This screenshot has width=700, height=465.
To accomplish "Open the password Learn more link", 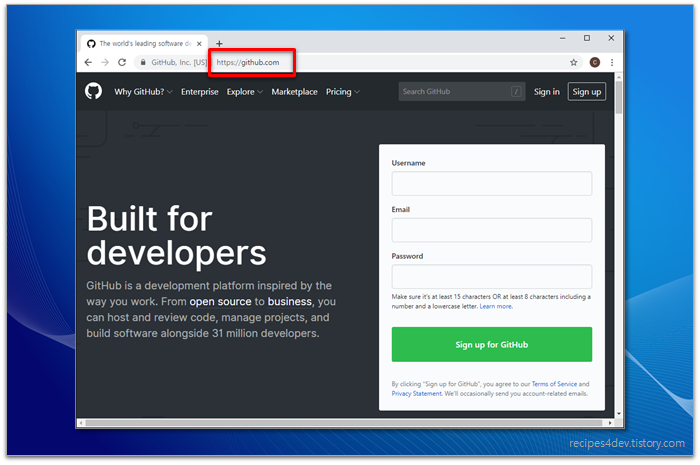I will click(496, 307).
